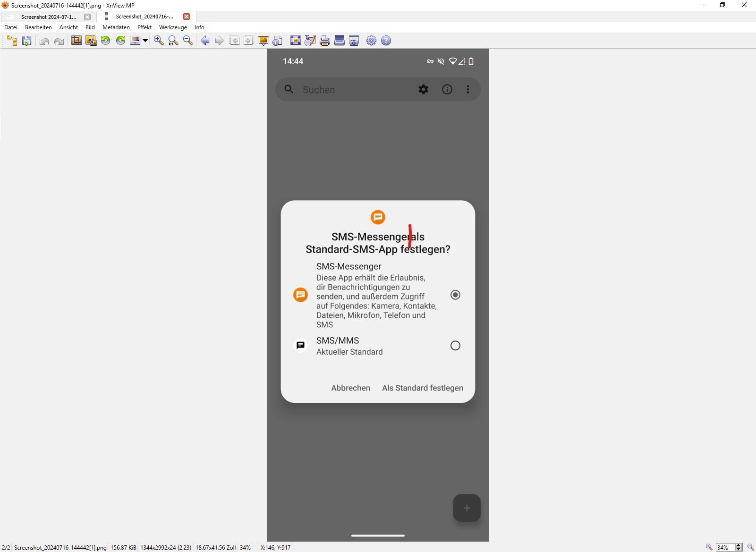Image resolution: width=756 pixels, height=552 pixels.
Task: Open the Werkzeuge menu
Action: click(x=173, y=27)
